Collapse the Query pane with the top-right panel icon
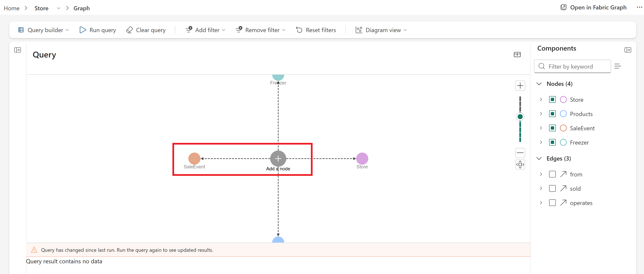The image size is (644, 274). pos(517,55)
